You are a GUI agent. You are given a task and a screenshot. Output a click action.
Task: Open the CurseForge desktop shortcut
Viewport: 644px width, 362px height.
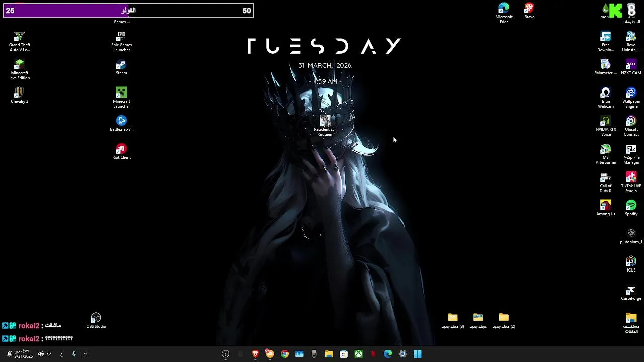point(631,292)
